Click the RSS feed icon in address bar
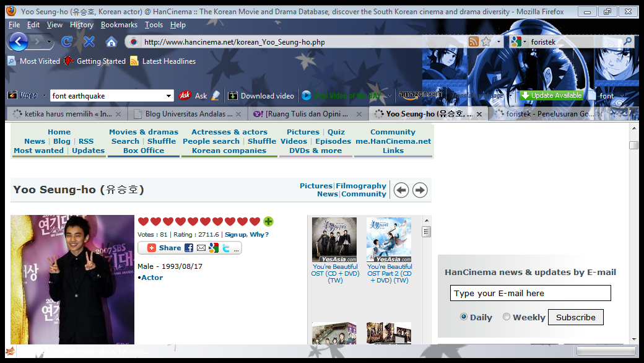Viewport: 644px width, 363px height. (x=474, y=42)
